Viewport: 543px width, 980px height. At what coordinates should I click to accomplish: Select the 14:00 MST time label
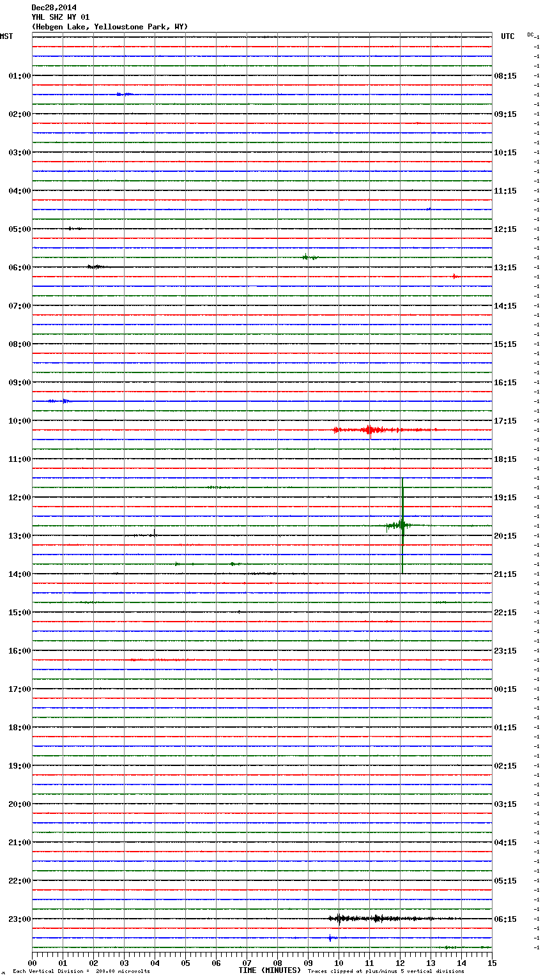[x=19, y=574]
